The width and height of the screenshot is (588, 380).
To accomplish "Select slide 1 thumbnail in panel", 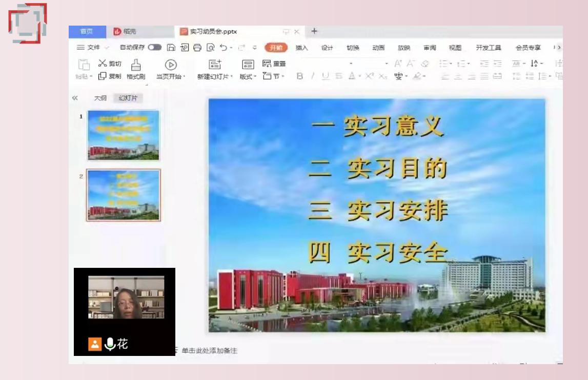I will (124, 135).
